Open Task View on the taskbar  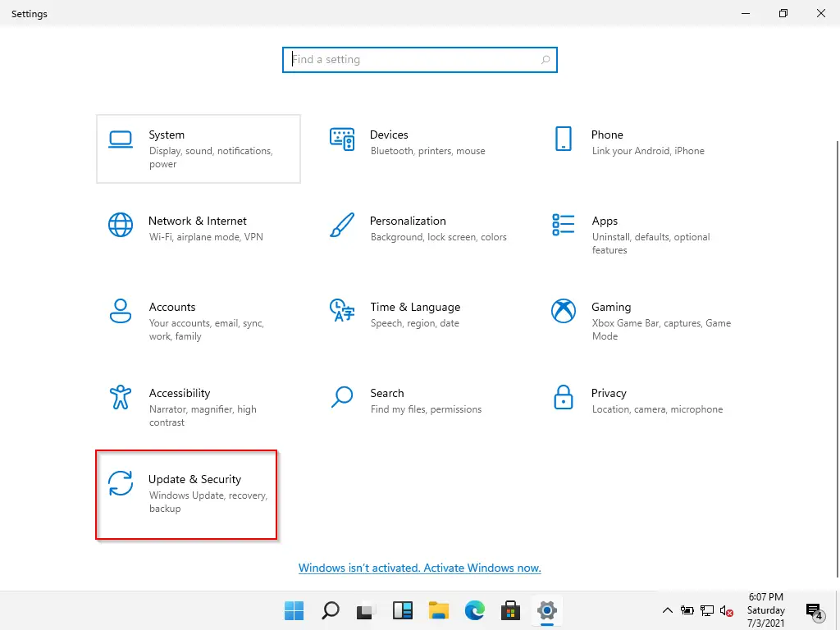pos(367,610)
